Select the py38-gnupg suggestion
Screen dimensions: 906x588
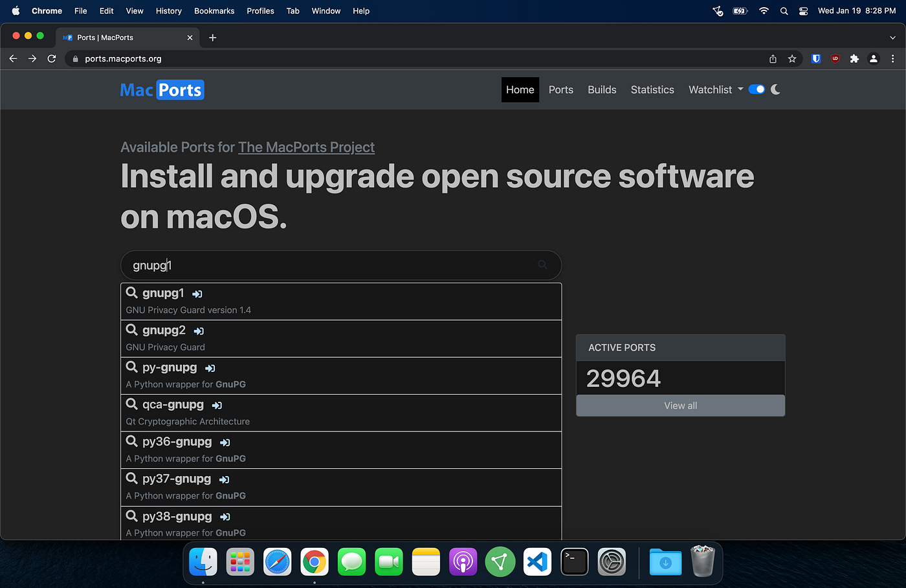[x=341, y=523]
